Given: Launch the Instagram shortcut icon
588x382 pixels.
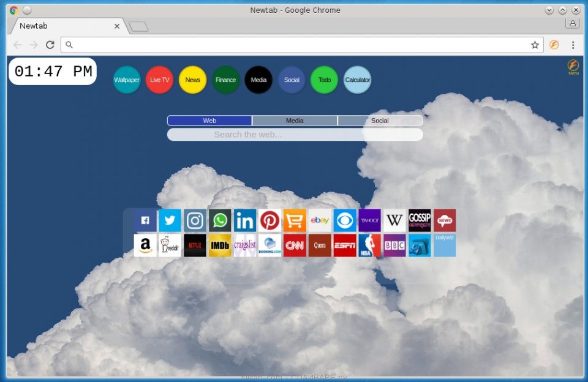Looking at the screenshot, I should 195,220.
